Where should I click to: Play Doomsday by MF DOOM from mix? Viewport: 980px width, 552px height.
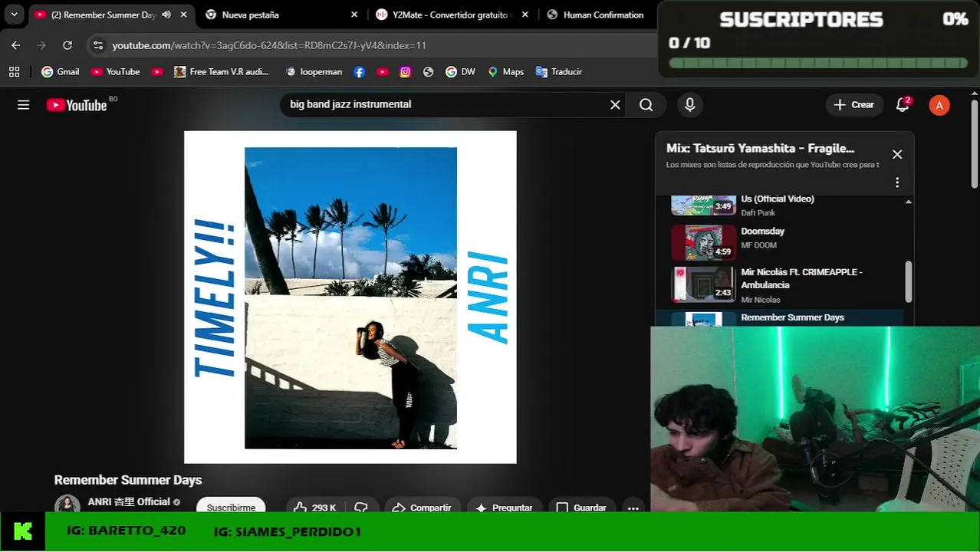click(787, 242)
